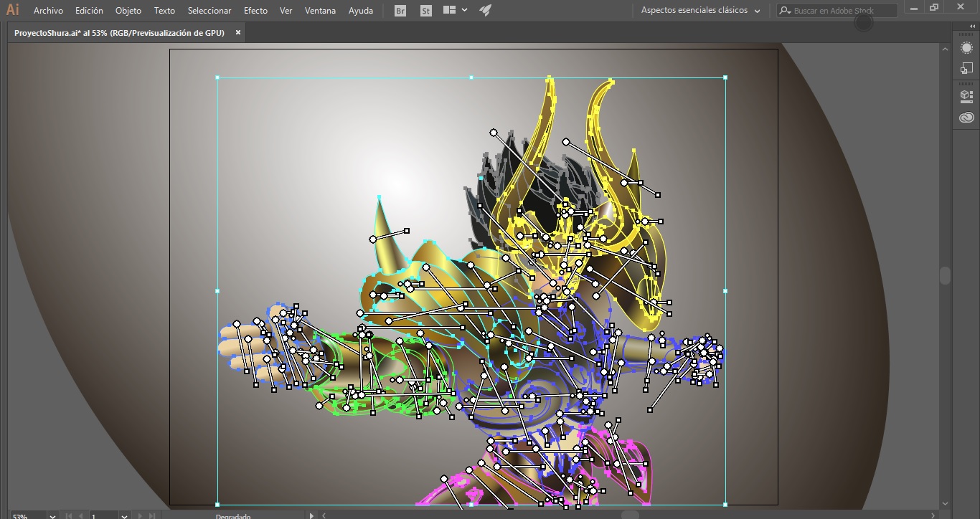
Task: Open the Archivo menu
Action: [48, 11]
